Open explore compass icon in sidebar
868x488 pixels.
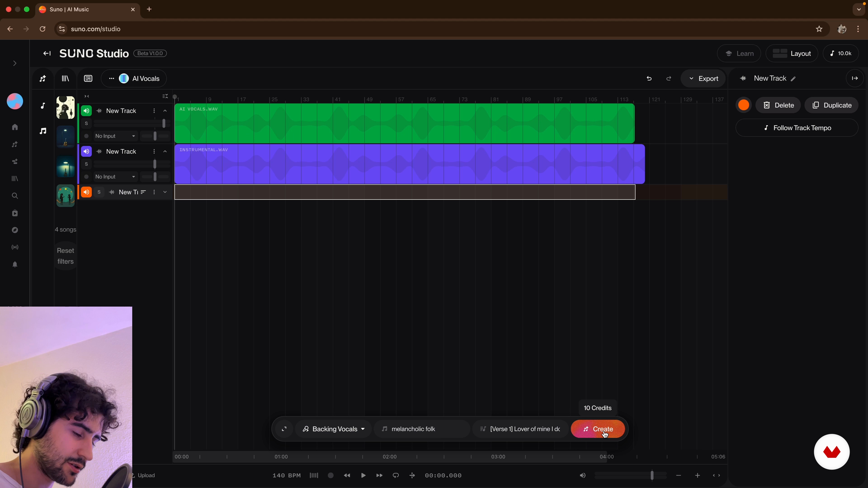click(x=15, y=230)
